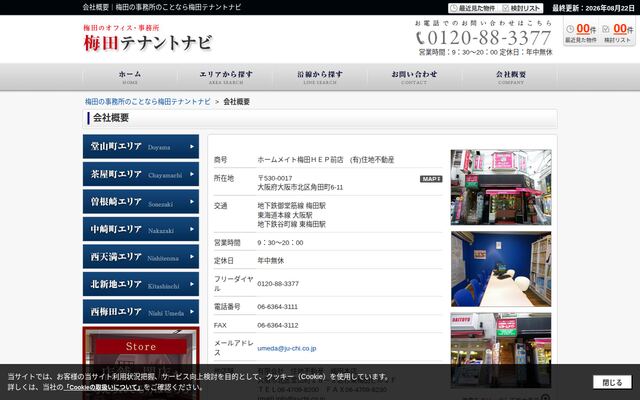Click the 会社概要 page heading
This screenshot has width=640, height=400.
click(x=111, y=118)
